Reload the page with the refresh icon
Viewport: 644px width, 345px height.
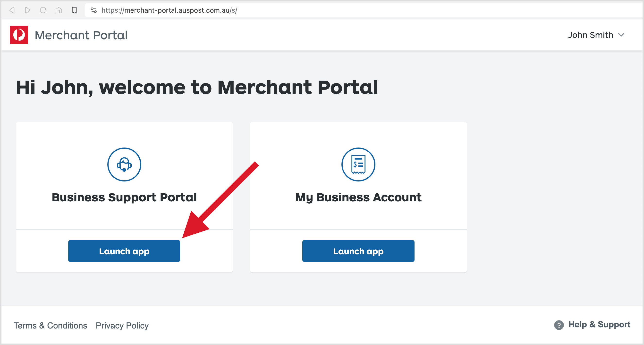point(43,10)
